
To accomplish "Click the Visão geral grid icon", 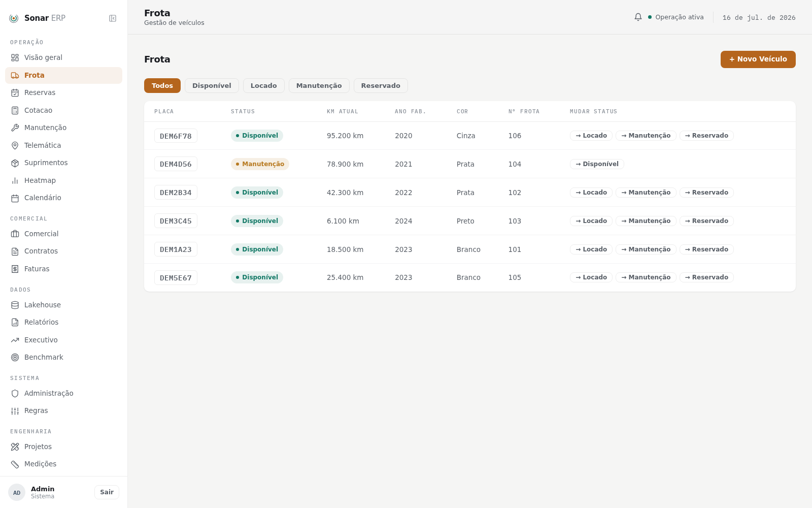I will point(15,57).
